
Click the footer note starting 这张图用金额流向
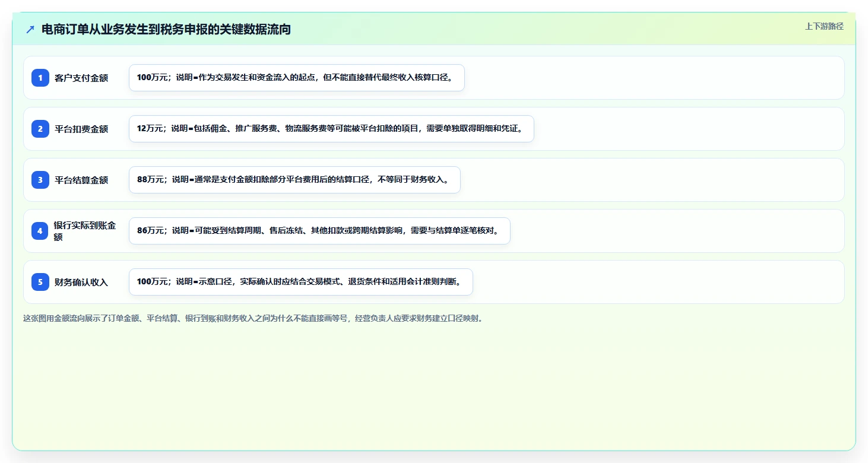254,318
